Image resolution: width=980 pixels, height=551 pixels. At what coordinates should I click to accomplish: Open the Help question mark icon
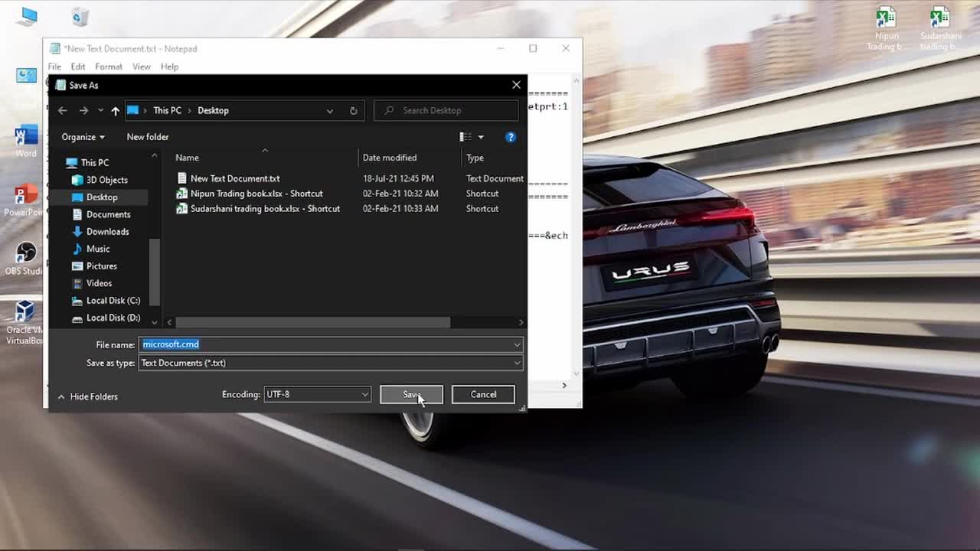(511, 137)
